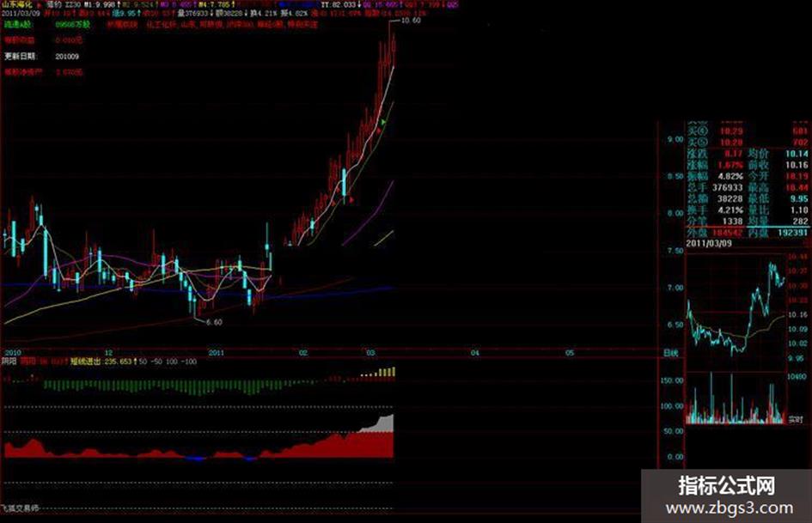Image resolution: width=812 pixels, height=523 pixels.
Task: Click the 2011 time axis label
Action: [x=217, y=353]
